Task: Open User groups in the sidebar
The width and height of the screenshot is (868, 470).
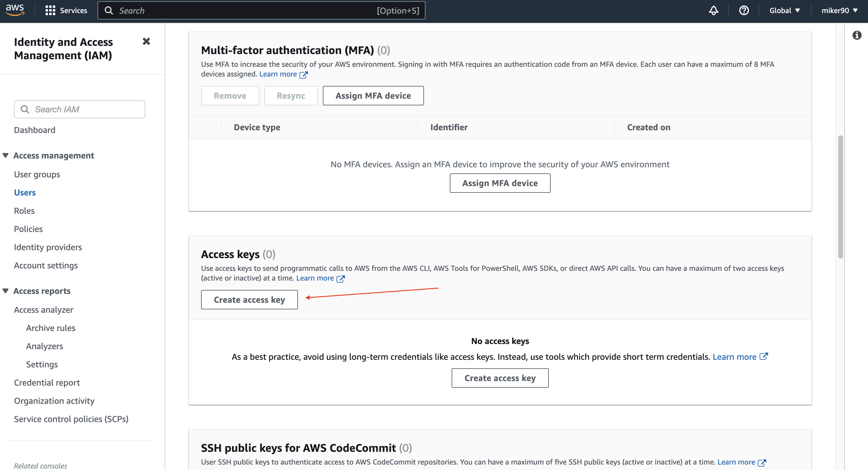Action: (x=37, y=174)
